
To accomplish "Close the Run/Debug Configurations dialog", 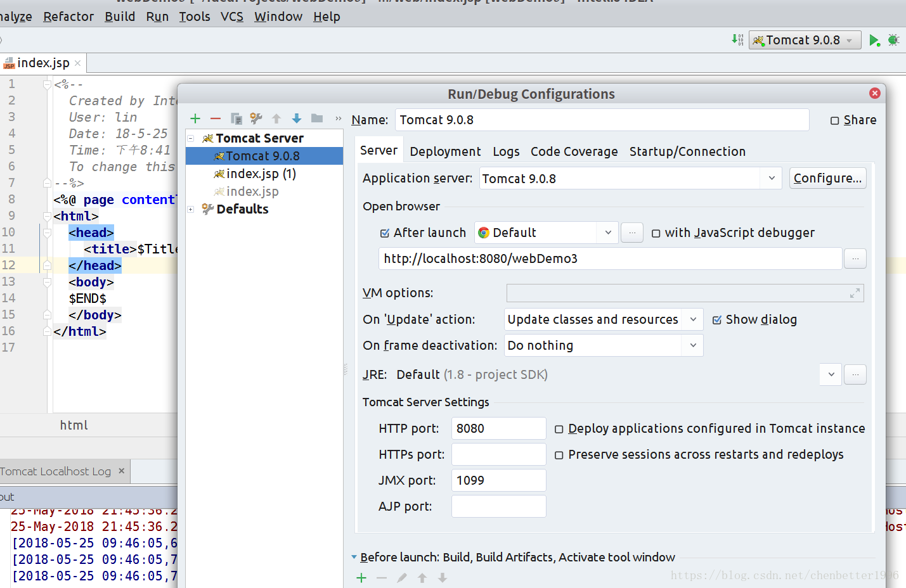I will click(x=875, y=93).
